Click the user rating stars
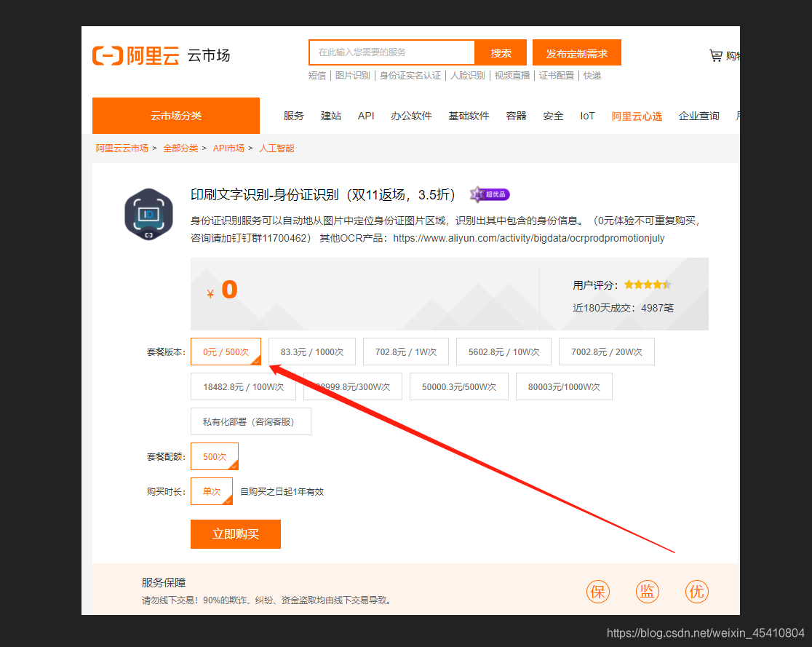This screenshot has height=647, width=812. (x=648, y=285)
